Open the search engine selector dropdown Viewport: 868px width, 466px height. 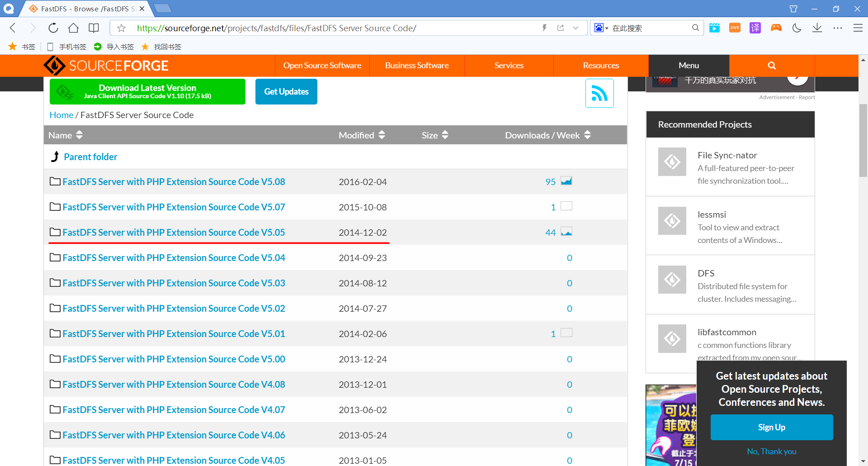[x=601, y=28]
